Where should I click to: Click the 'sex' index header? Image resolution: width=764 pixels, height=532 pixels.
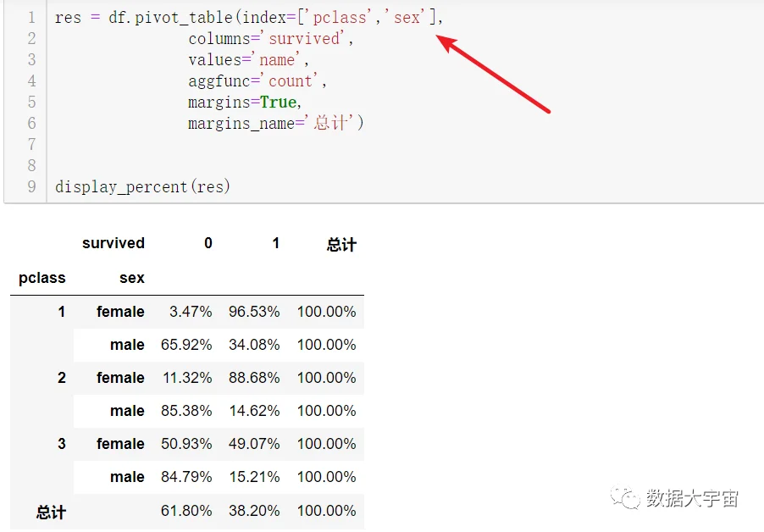tap(132, 278)
